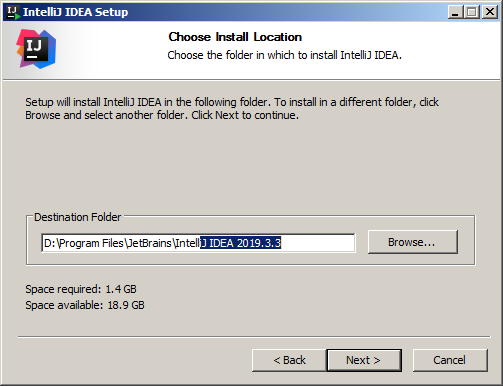Viewport: 503px width, 386px height.
Task: Open the title bar system menu icon
Action: pos(13,12)
